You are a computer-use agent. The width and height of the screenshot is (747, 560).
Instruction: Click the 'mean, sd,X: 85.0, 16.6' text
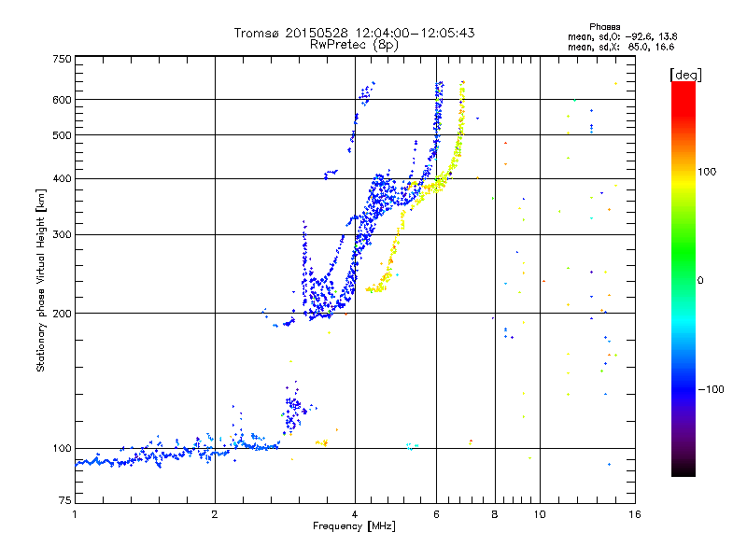[621, 47]
